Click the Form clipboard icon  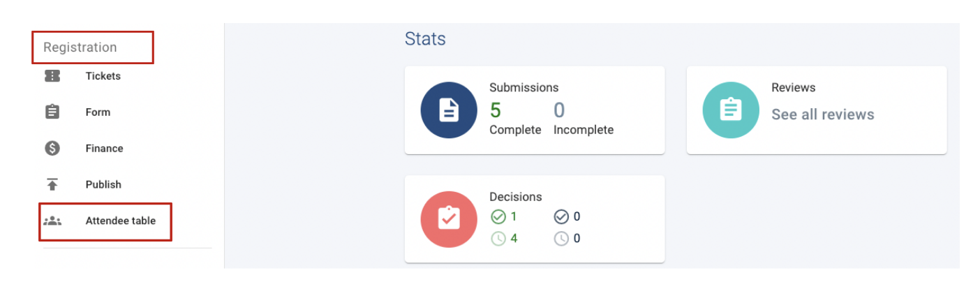coord(52,112)
